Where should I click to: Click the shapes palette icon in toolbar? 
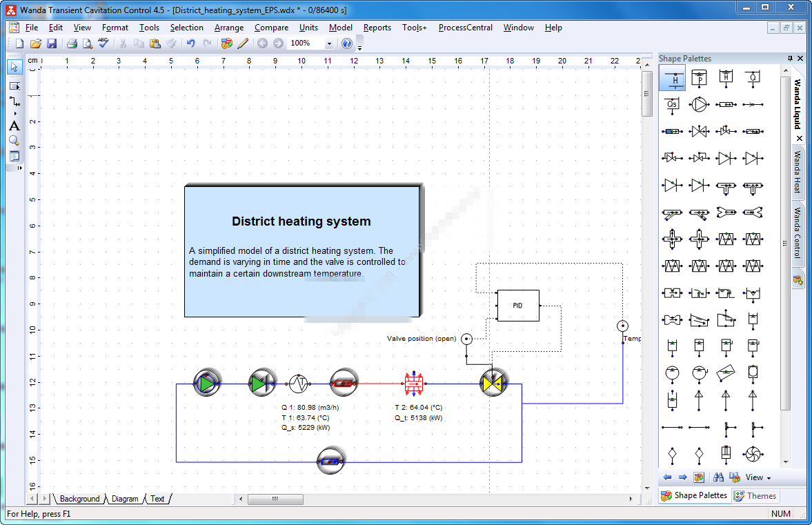pos(227,43)
